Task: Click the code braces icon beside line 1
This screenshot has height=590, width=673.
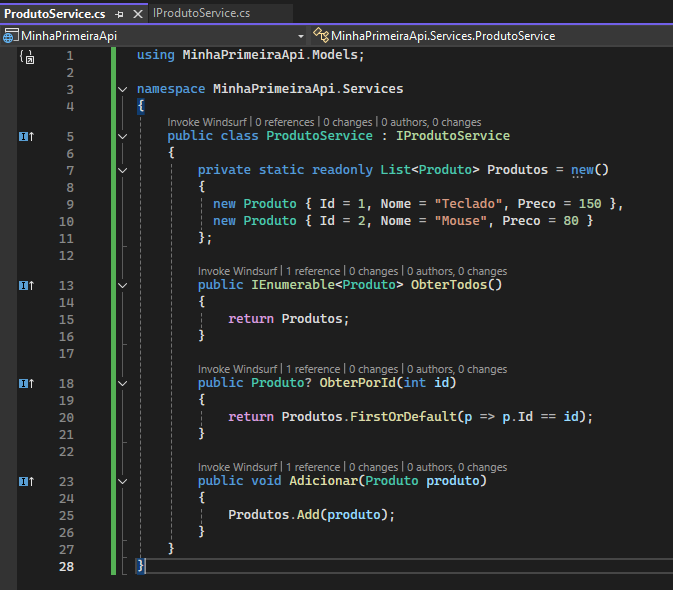Action: tap(26, 57)
